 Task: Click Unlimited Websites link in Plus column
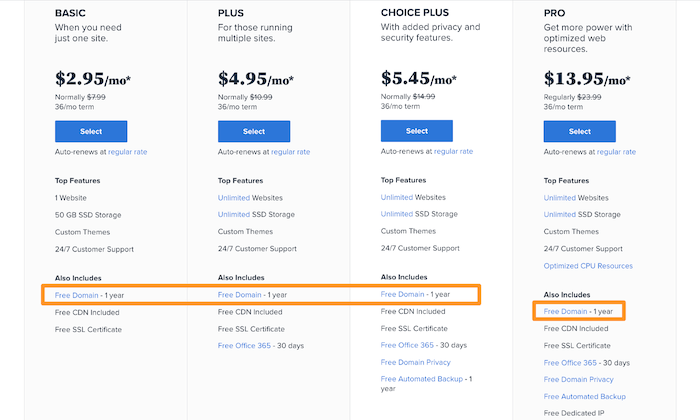click(x=232, y=198)
